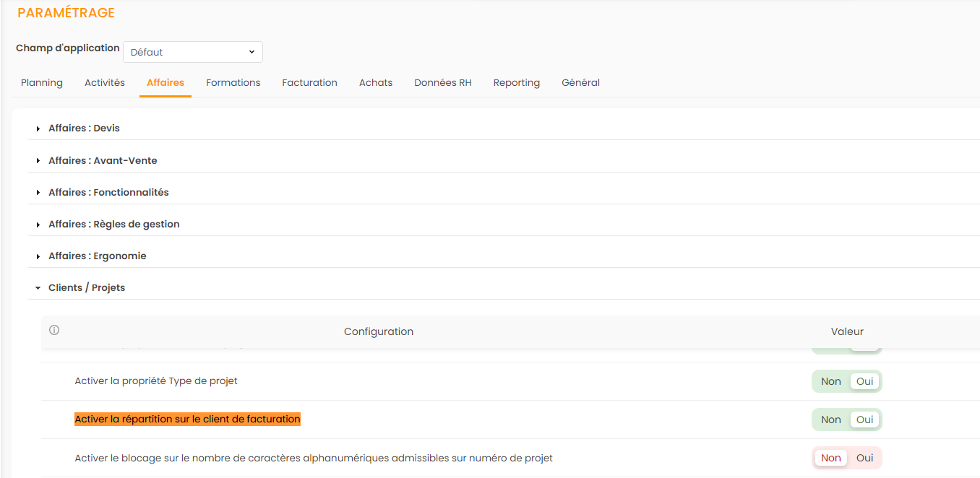Expand Affaires : Fonctionnalités section
Screen dimensions: 980x478
(x=108, y=193)
